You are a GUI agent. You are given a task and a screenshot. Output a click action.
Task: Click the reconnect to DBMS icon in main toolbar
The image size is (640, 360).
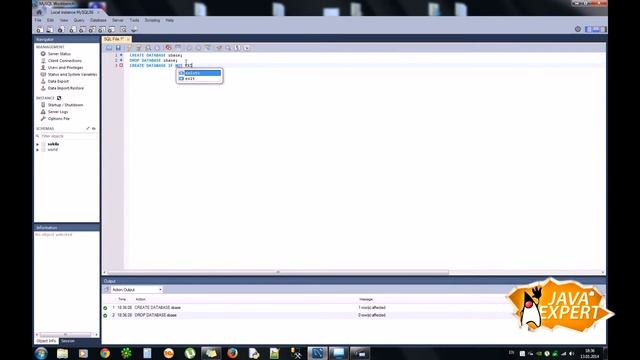point(134,29)
